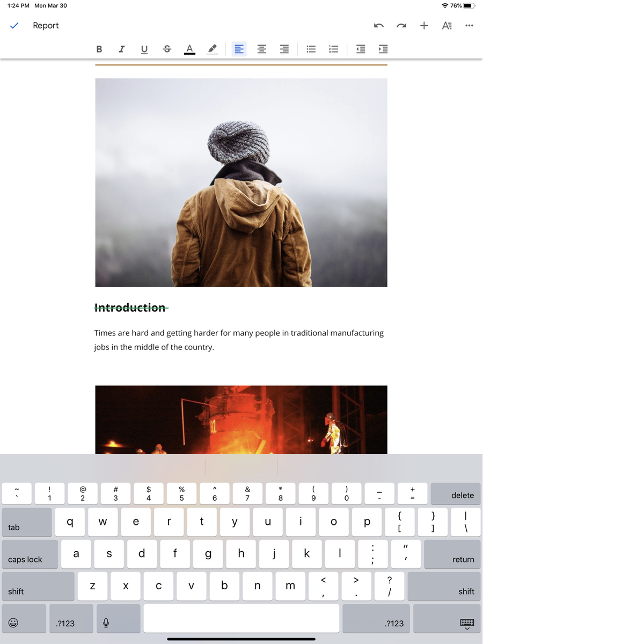Select the highlight color pen
Viewport: 644px width, 644px height.
pyautogui.click(x=213, y=49)
